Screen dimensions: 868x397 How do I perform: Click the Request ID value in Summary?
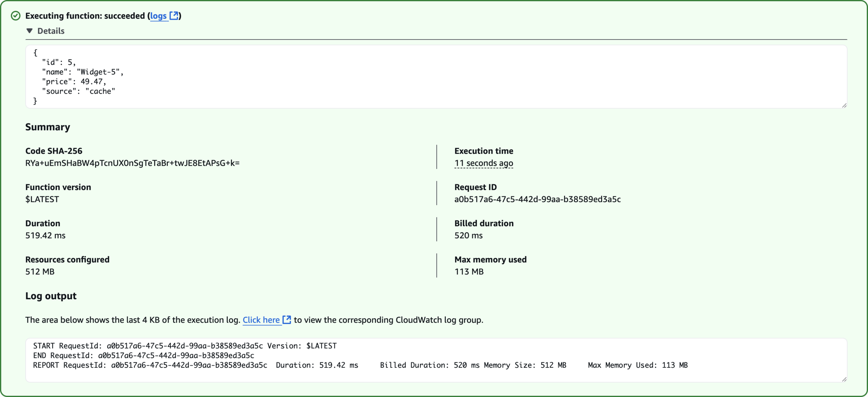(x=537, y=199)
